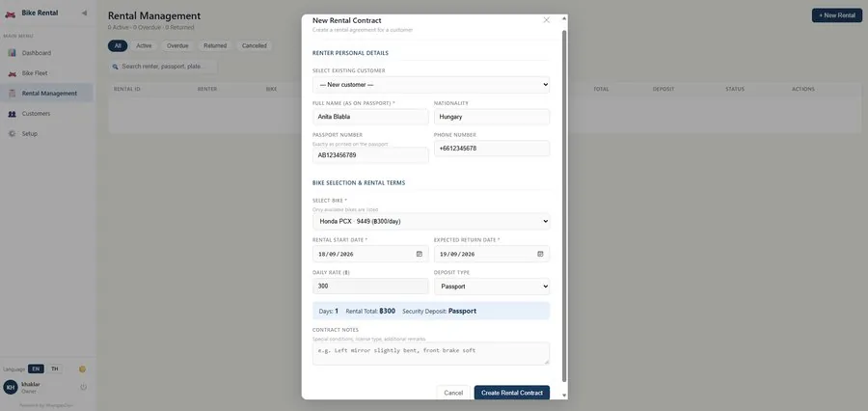Image resolution: width=868 pixels, height=411 pixels.
Task: Click the Bike Fleet motorcycle icon
Action: [x=13, y=73]
